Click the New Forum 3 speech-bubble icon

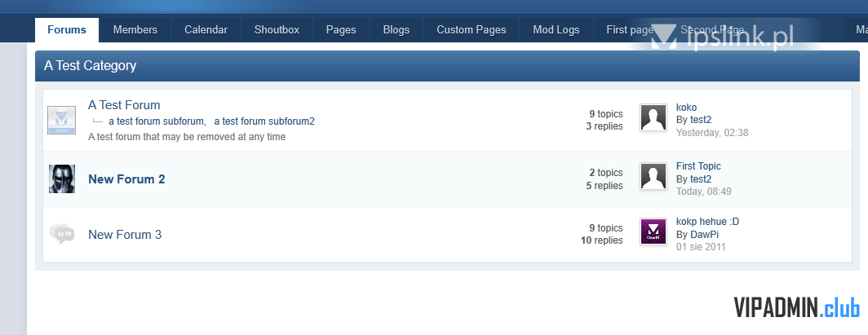(x=61, y=234)
